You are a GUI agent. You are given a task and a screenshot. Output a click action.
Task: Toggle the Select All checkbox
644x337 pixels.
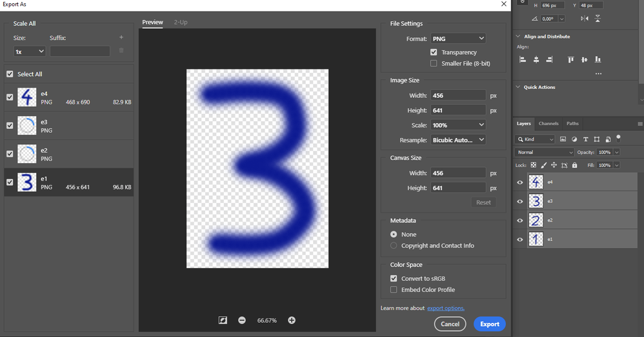click(x=10, y=74)
